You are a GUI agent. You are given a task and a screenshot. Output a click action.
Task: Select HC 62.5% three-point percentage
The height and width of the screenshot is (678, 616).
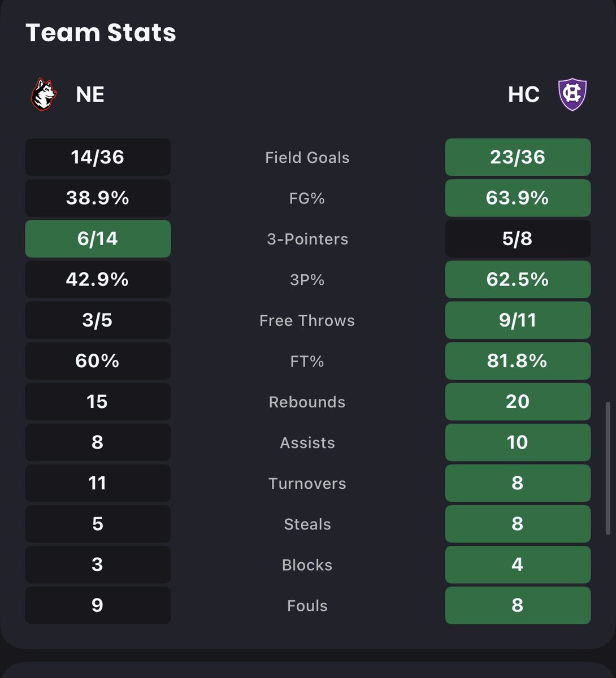pos(518,279)
